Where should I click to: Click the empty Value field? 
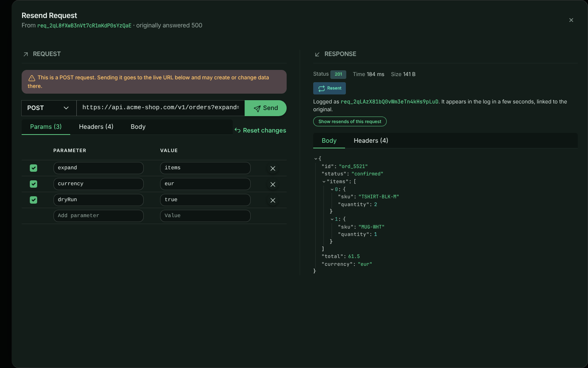click(205, 216)
